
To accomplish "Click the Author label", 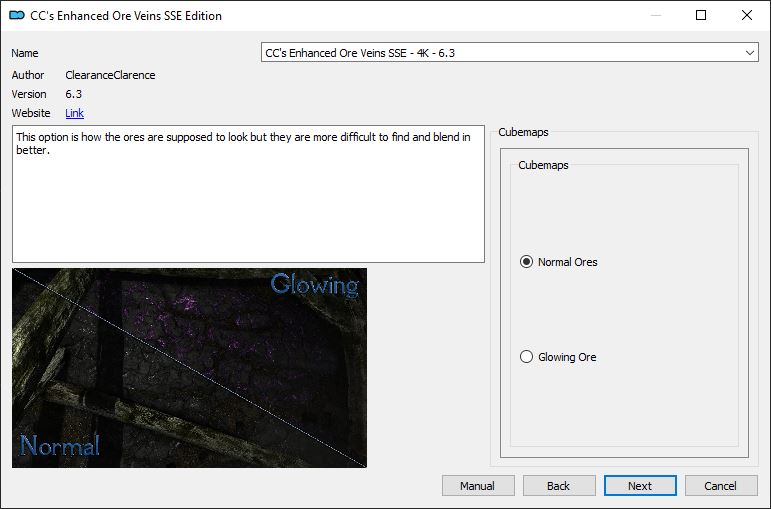I will coord(28,75).
